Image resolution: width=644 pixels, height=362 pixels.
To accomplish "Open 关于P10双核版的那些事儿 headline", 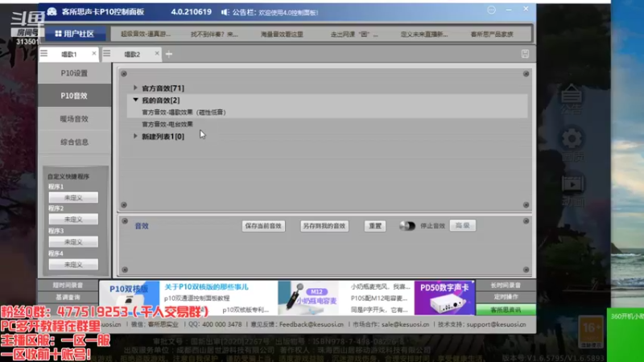I will [x=207, y=287].
